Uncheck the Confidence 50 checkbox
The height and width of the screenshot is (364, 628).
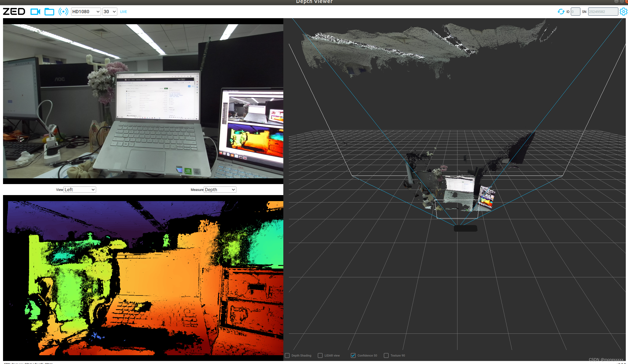[x=353, y=355]
